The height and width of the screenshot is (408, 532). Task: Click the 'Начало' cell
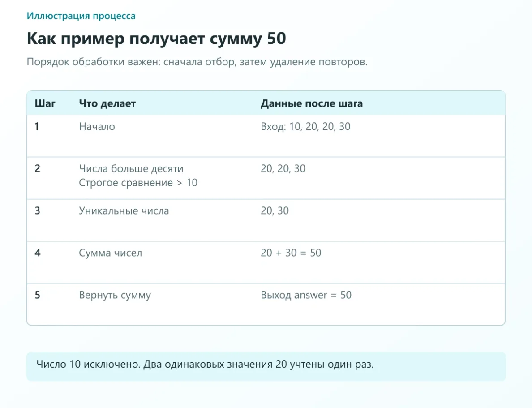97,127
